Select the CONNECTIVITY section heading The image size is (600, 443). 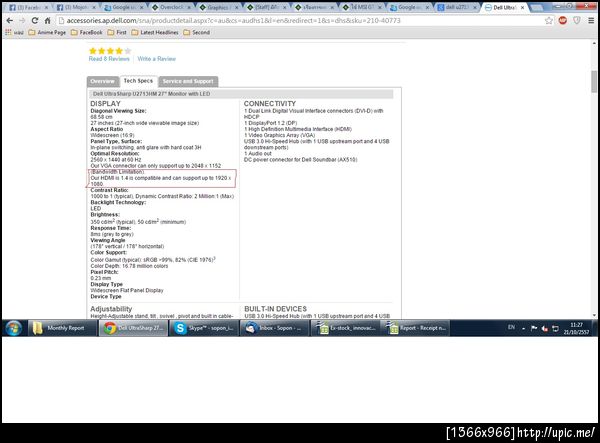(x=270, y=104)
